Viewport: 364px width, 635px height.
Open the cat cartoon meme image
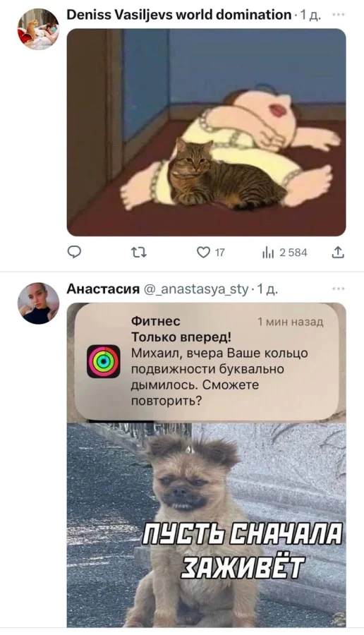point(206,132)
